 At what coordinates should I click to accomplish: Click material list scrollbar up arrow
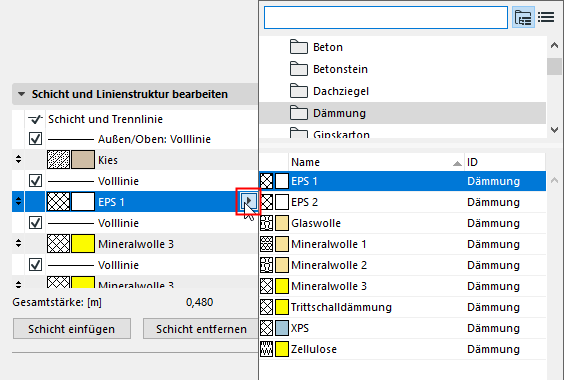click(x=554, y=181)
